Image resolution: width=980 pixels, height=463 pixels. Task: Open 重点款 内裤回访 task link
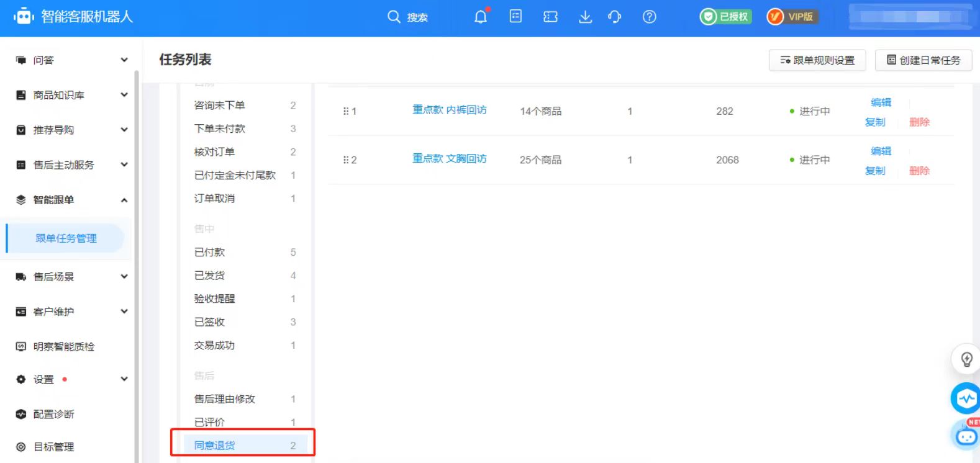[x=450, y=110]
